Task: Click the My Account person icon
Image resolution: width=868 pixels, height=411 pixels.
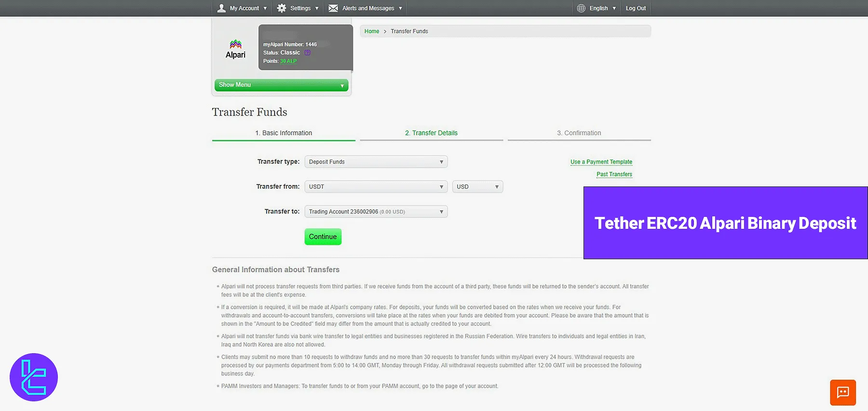Action: pyautogui.click(x=221, y=8)
